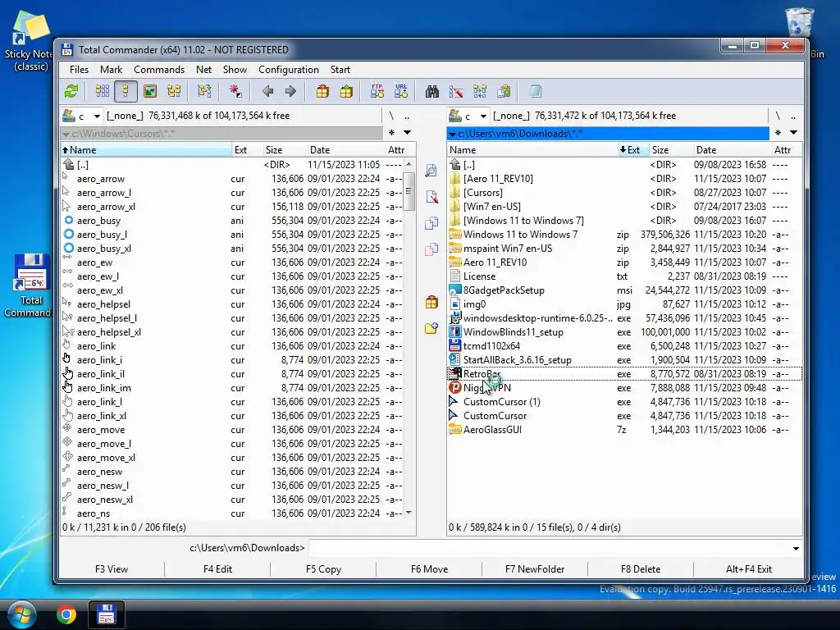Open URL new FTP connection icon
The height and width of the screenshot is (630, 840).
pos(401,91)
